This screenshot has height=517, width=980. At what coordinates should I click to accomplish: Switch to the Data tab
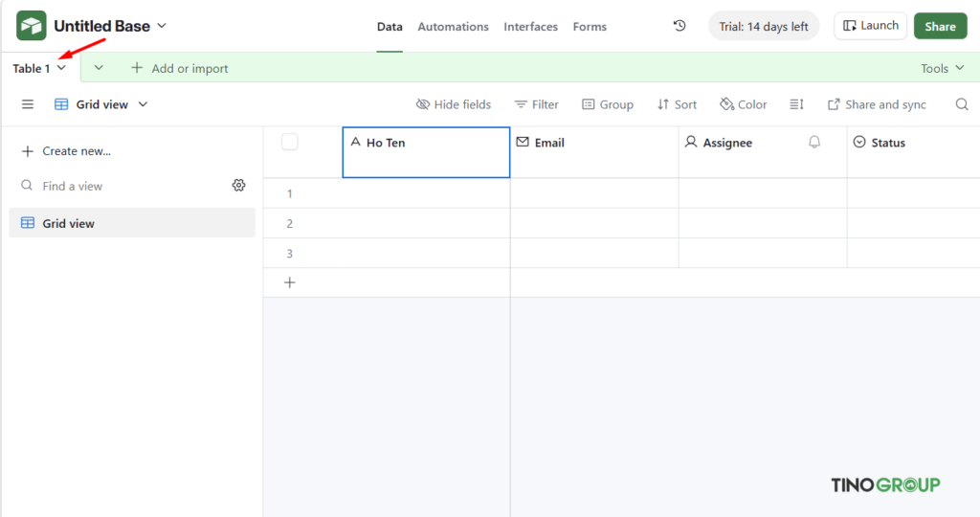[x=390, y=27]
